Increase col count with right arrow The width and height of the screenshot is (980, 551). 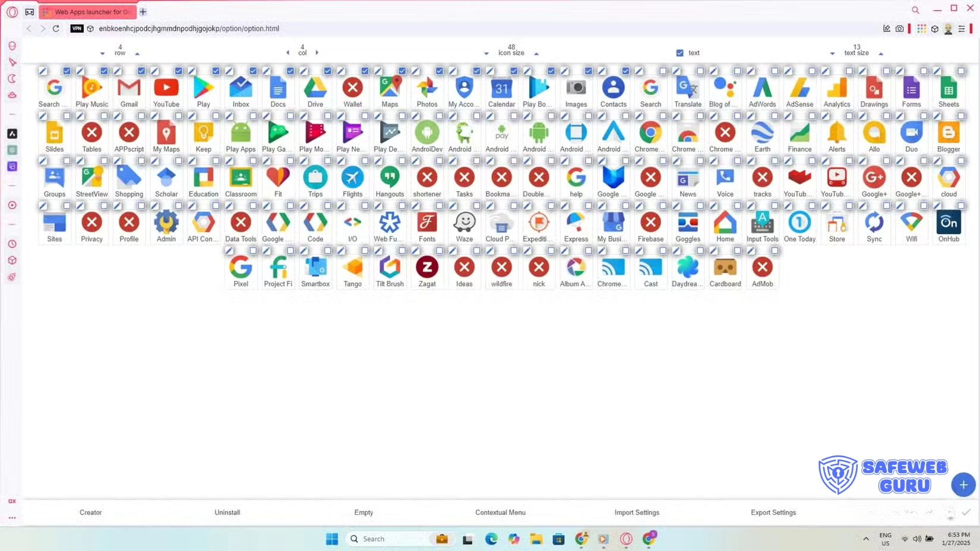(x=317, y=53)
